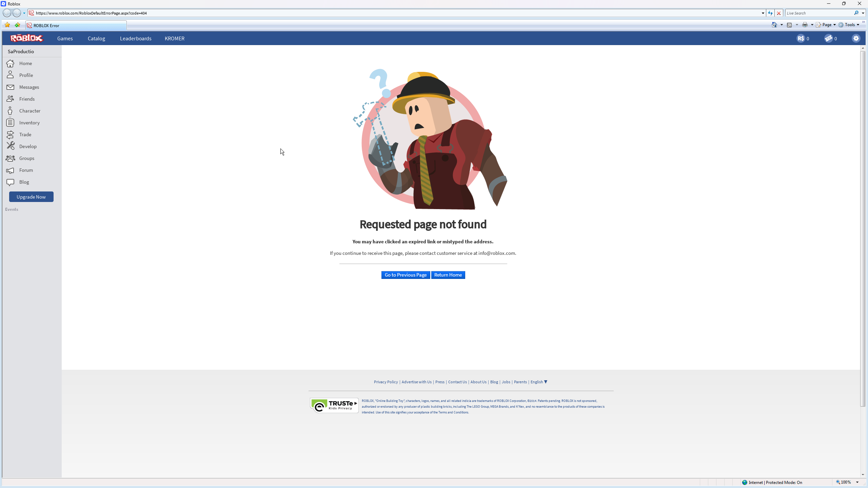Open Games in the top navigation
Viewport: 868px width, 488px height.
click(65, 39)
